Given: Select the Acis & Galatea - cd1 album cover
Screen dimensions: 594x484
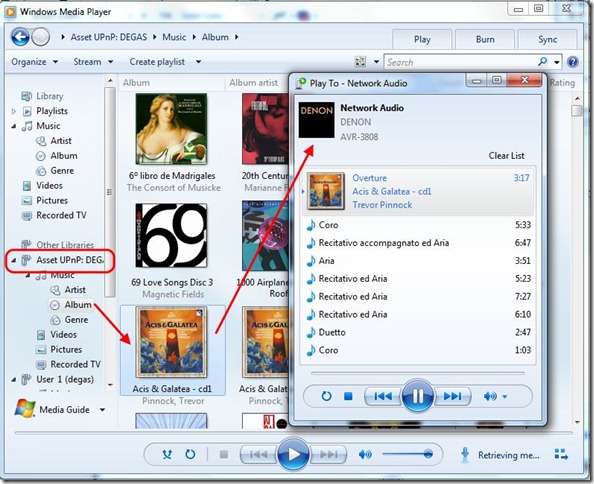Looking at the screenshot, I should (172, 342).
